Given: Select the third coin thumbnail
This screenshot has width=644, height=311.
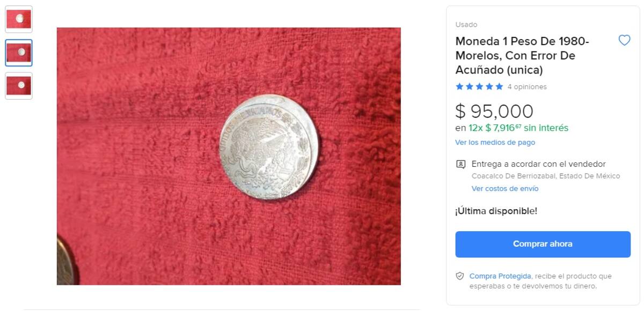Looking at the screenshot, I should (19, 86).
